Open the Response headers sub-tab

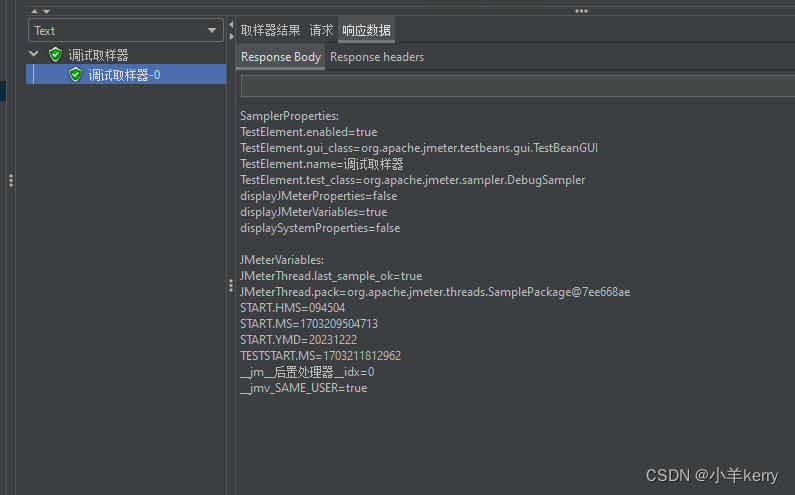(377, 57)
